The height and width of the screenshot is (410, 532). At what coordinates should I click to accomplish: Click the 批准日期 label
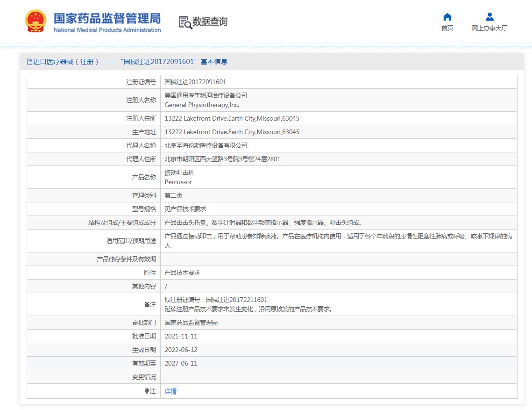click(144, 336)
